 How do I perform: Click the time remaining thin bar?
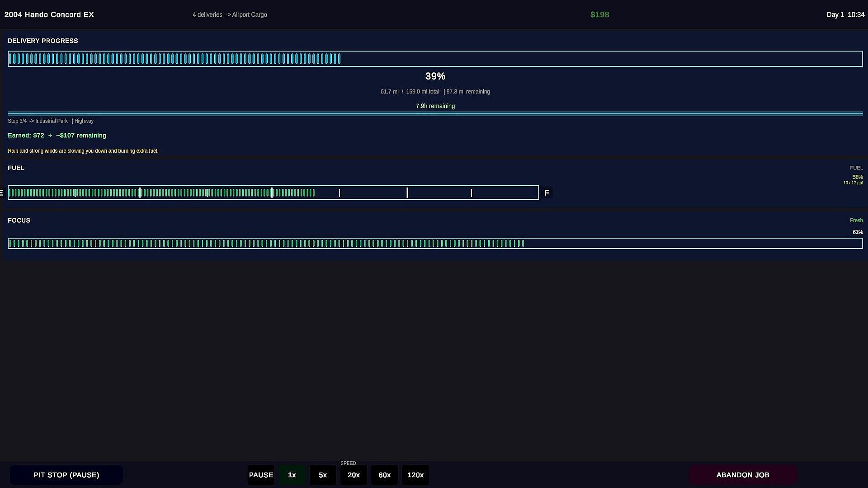(x=435, y=113)
